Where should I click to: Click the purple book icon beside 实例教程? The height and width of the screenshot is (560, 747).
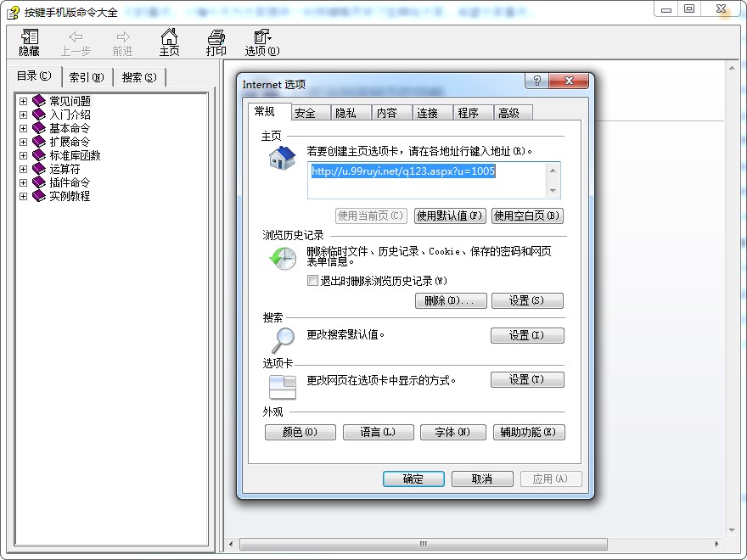point(38,196)
